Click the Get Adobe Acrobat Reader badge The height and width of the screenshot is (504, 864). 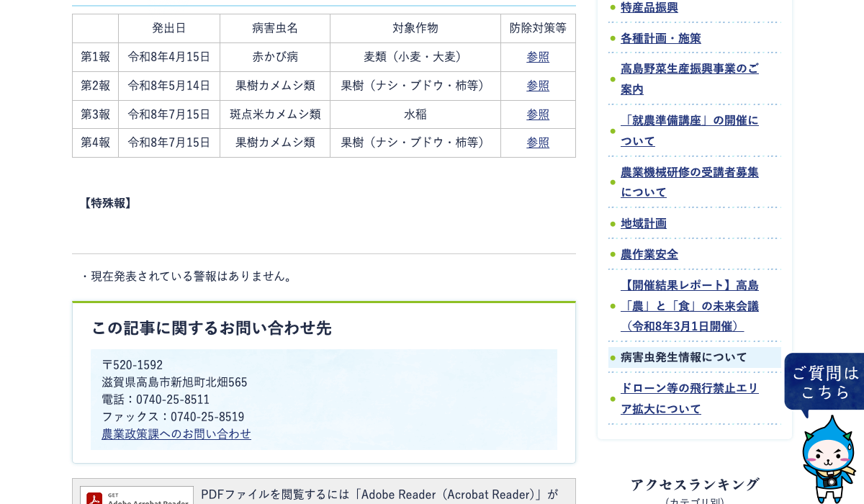[137, 495]
